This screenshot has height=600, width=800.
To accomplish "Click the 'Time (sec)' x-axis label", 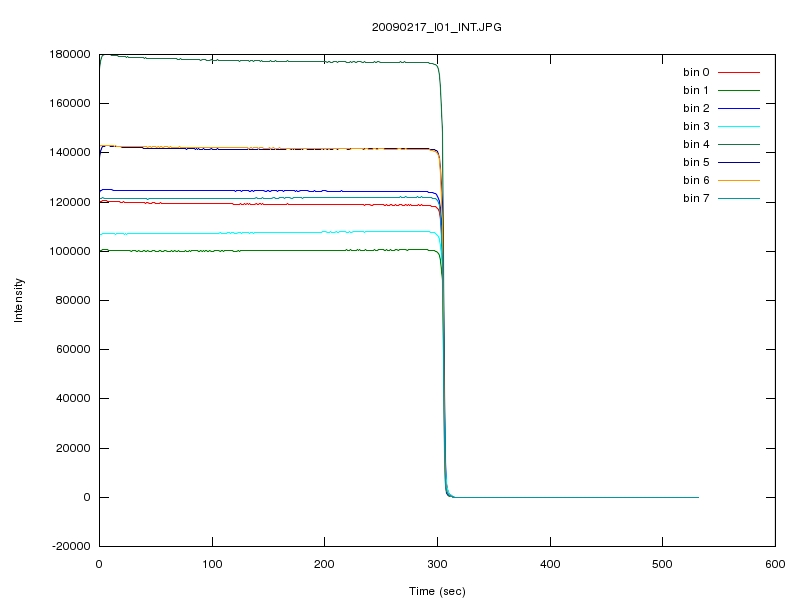I will click(x=437, y=591).
